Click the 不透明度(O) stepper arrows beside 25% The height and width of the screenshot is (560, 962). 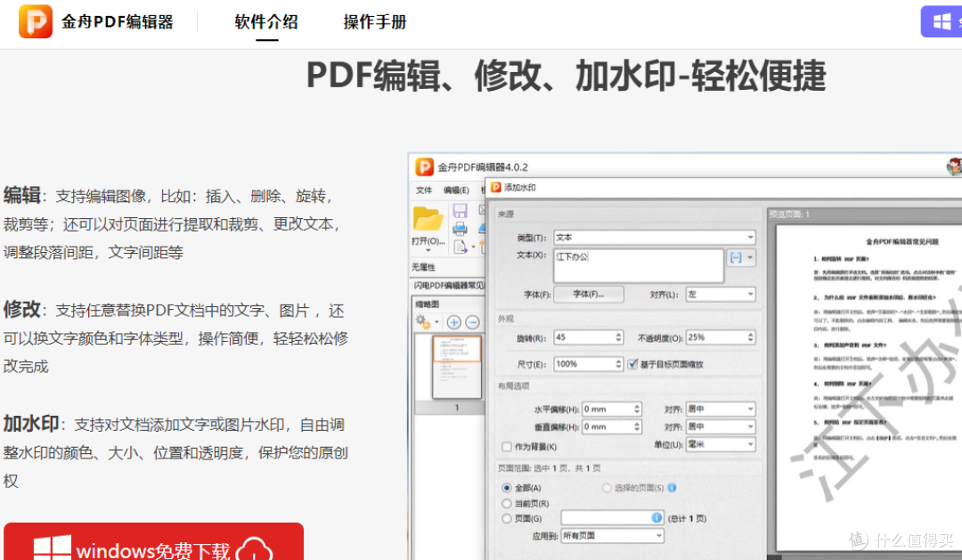coord(750,337)
